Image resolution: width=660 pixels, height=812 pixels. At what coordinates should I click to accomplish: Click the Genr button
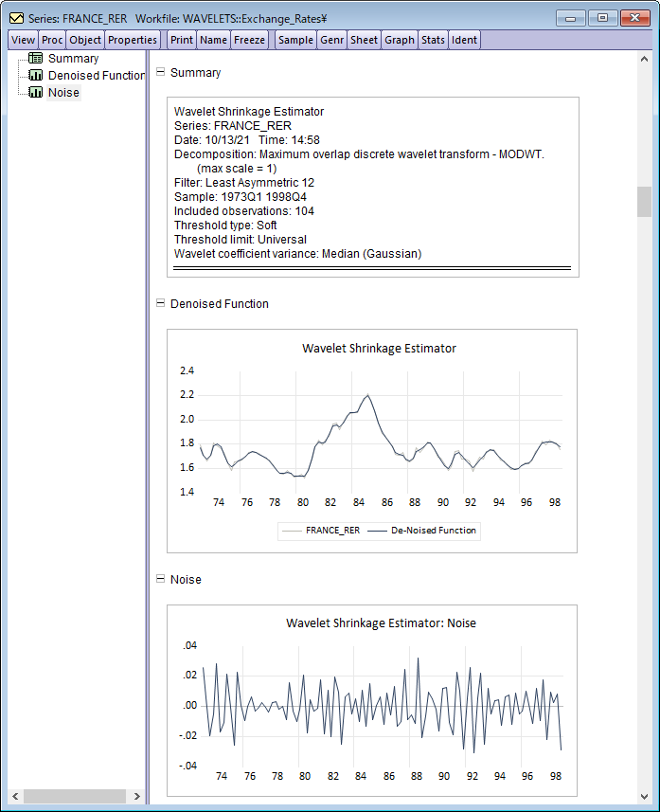[331, 40]
